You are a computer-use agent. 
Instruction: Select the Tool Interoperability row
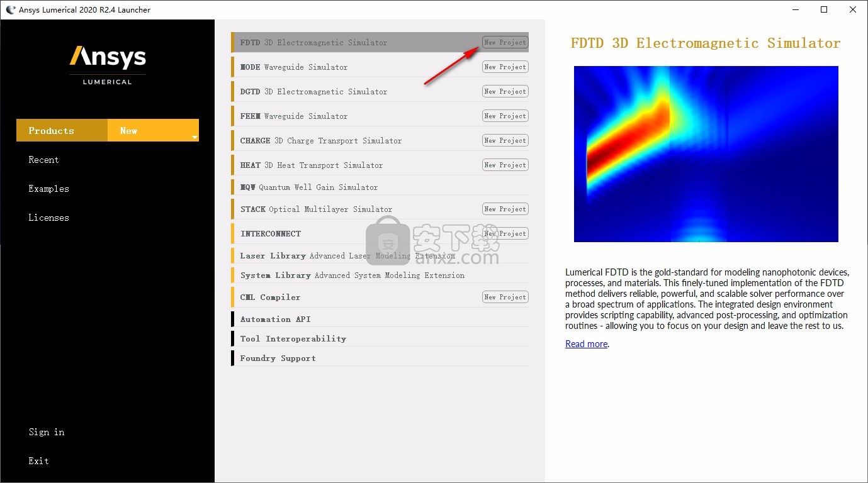point(380,338)
